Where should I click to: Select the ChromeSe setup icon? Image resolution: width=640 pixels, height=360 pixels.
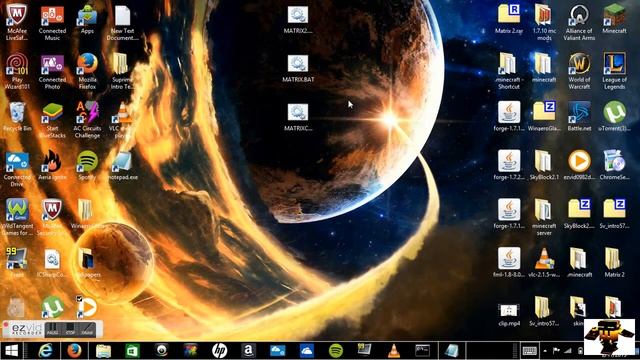[x=614, y=165]
